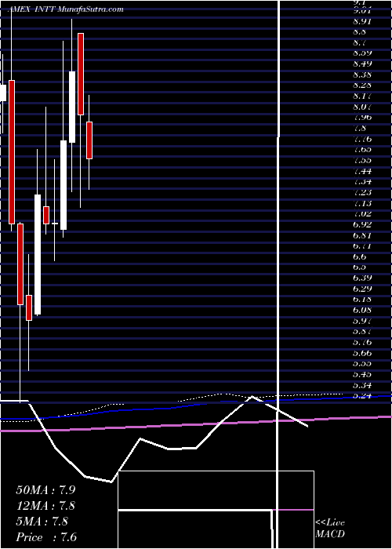Click the Price : 7.6 readout
392x549 pixels.
tap(46, 537)
